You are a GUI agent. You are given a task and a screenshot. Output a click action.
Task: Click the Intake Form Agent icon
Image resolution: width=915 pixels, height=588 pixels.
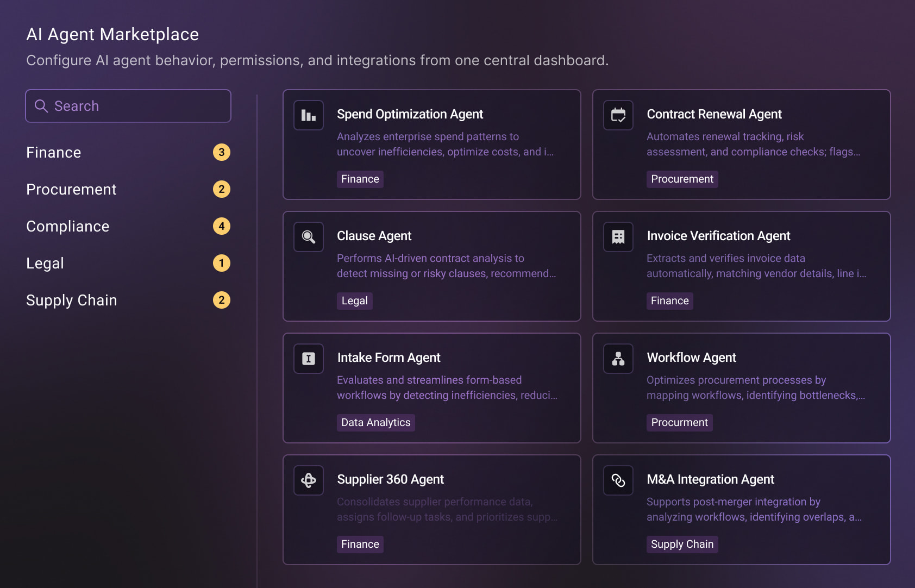coord(309,359)
